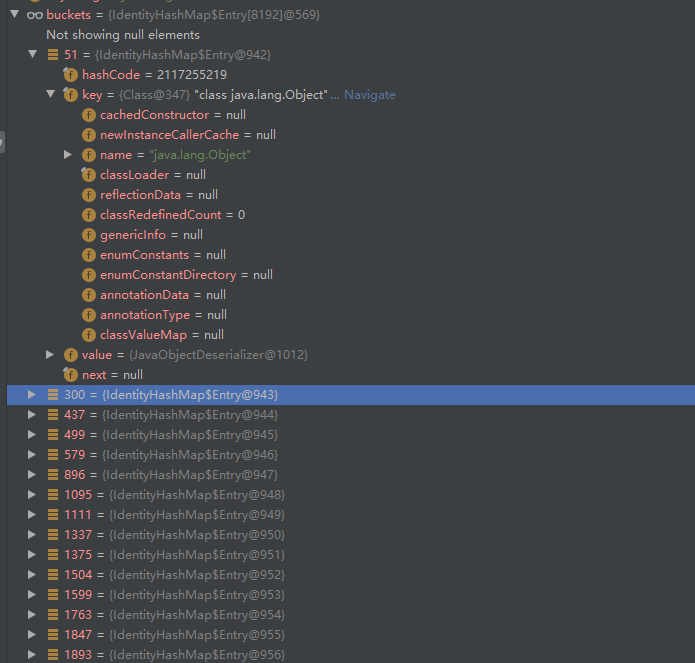Click the field icon beside annotationData
The image size is (695, 663).
point(89,295)
